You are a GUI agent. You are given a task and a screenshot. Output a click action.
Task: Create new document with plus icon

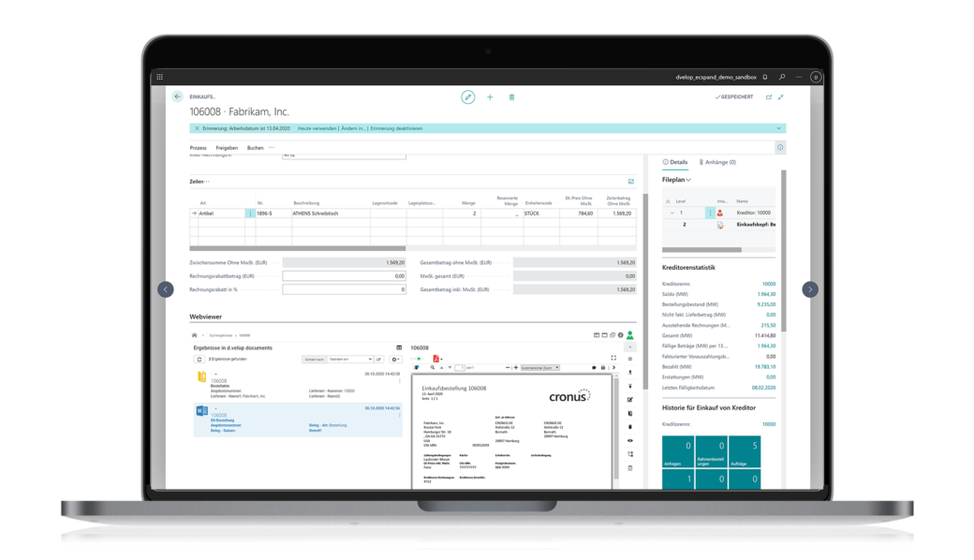(490, 96)
